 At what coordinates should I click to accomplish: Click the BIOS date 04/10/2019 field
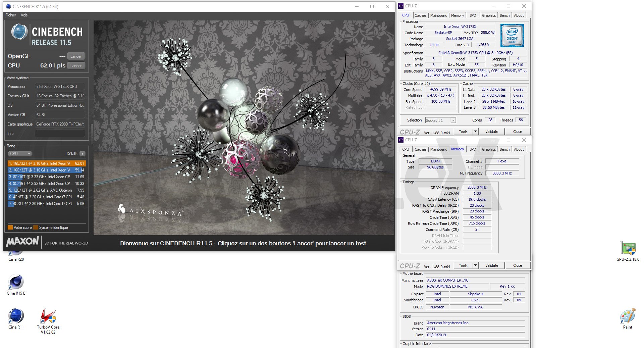pos(475,335)
